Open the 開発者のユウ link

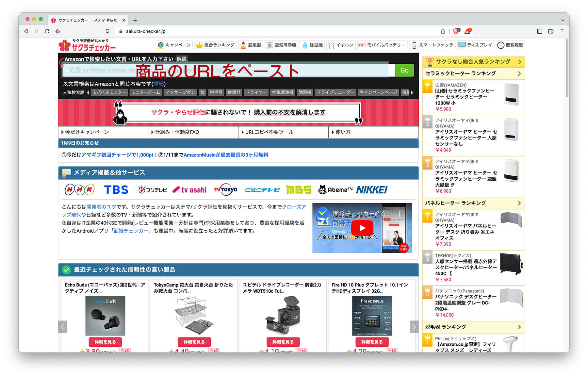pyautogui.click(x=101, y=207)
